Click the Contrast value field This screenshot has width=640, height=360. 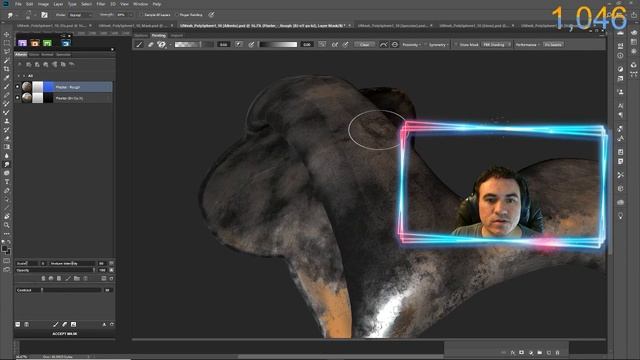(x=108, y=290)
